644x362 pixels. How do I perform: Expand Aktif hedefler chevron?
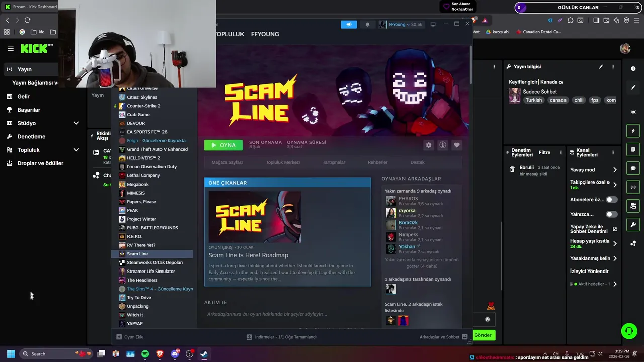tap(615, 284)
